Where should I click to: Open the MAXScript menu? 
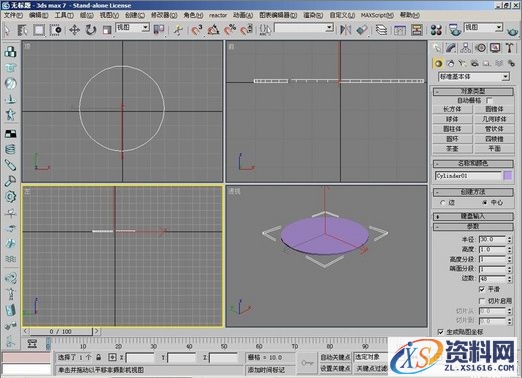tap(377, 15)
